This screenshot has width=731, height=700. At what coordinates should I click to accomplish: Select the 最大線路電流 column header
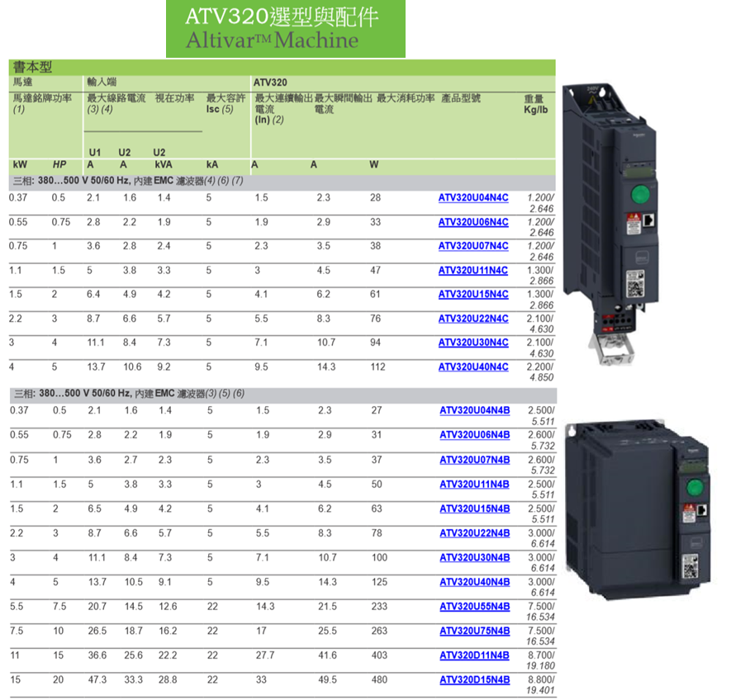(116, 103)
